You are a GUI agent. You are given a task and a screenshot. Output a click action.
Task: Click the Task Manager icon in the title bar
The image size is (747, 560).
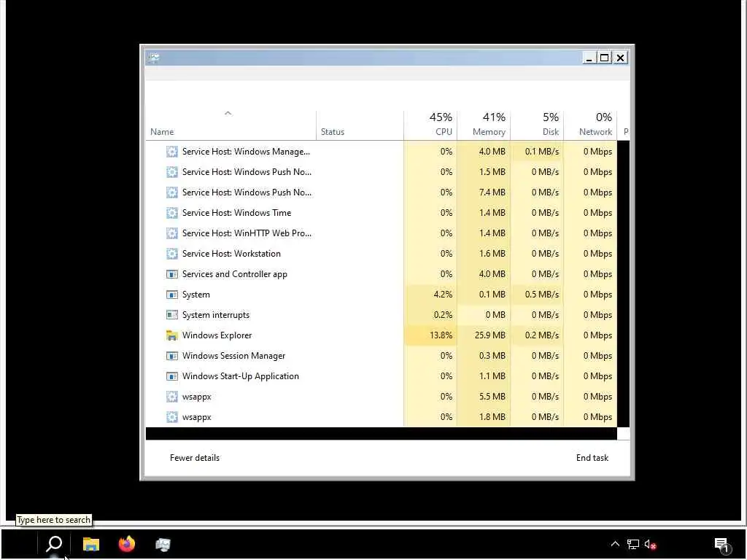click(154, 58)
